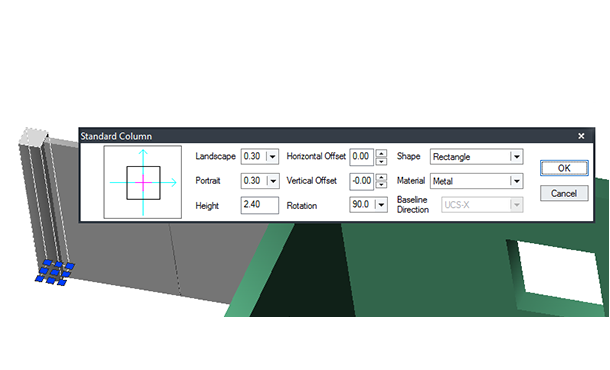Expand the Rotation angle dropdown
The height and width of the screenshot is (370, 610).
pyautogui.click(x=381, y=205)
